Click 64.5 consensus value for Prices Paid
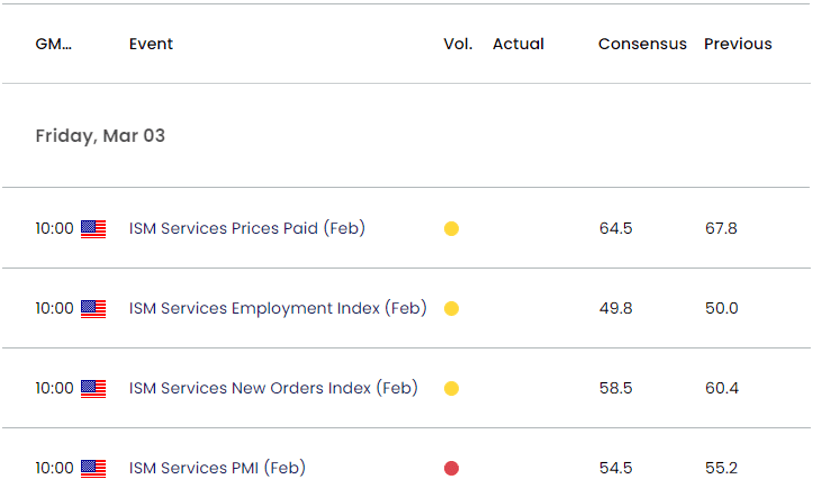The width and height of the screenshot is (814, 497). pos(615,228)
